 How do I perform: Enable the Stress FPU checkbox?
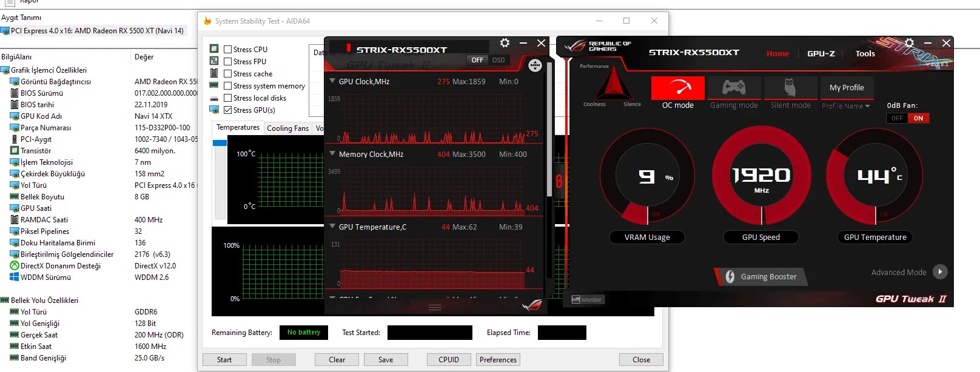tap(228, 62)
